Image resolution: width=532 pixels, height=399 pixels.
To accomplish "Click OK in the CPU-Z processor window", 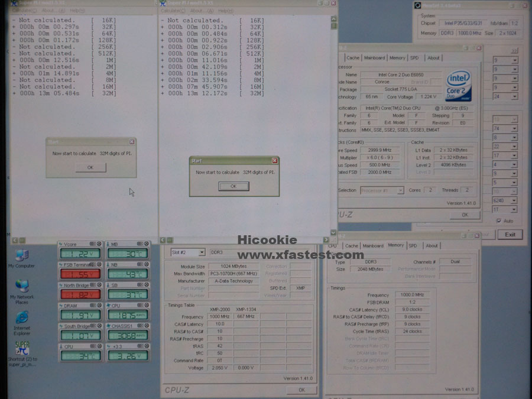I will [465, 215].
